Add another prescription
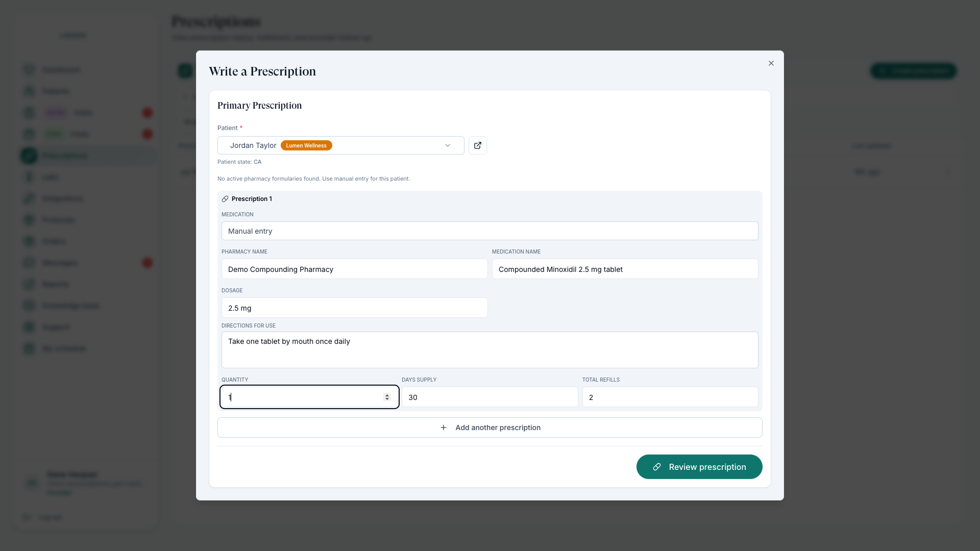This screenshot has height=551, width=980. click(489, 428)
